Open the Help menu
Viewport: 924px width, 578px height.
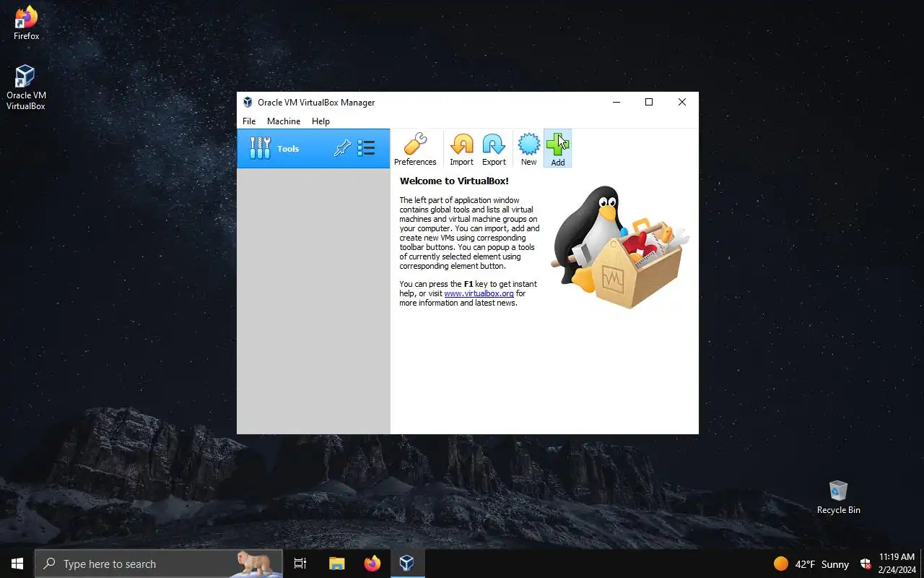click(x=321, y=121)
